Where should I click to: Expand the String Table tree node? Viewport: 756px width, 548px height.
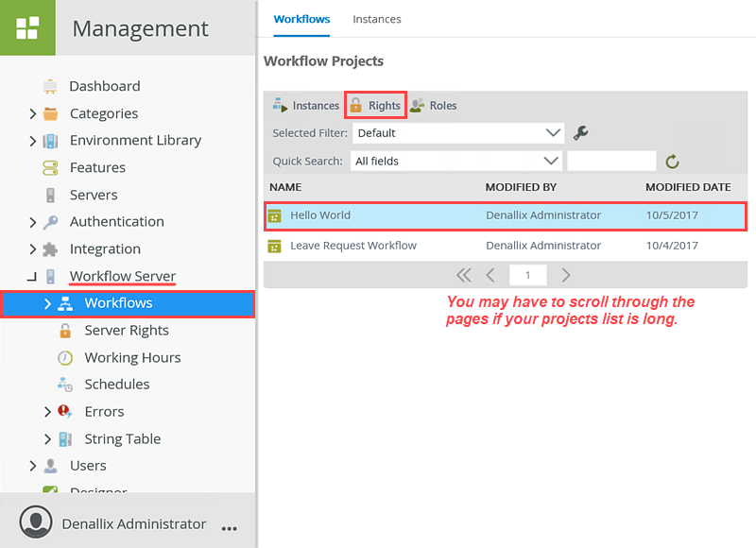pyautogui.click(x=47, y=439)
